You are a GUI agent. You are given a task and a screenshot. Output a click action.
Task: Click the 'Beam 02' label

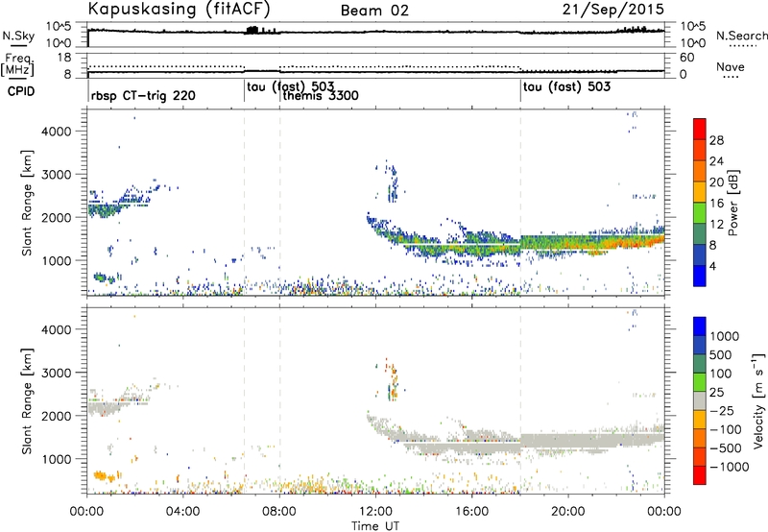coord(374,11)
